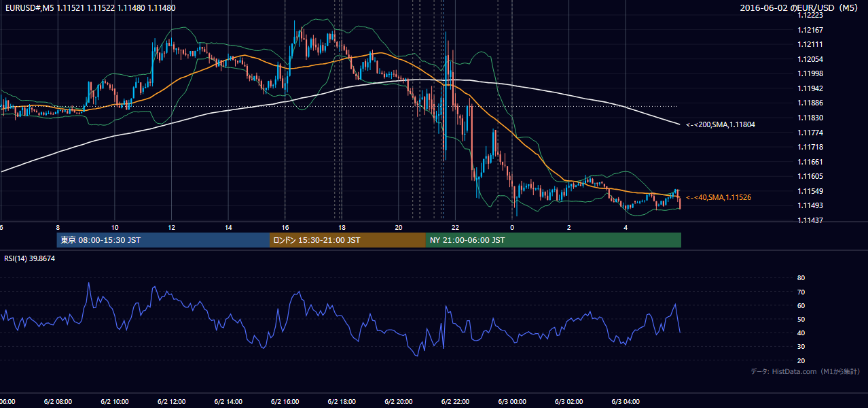Click price level 1.11830 on axis
868x408 pixels.
click(811, 118)
